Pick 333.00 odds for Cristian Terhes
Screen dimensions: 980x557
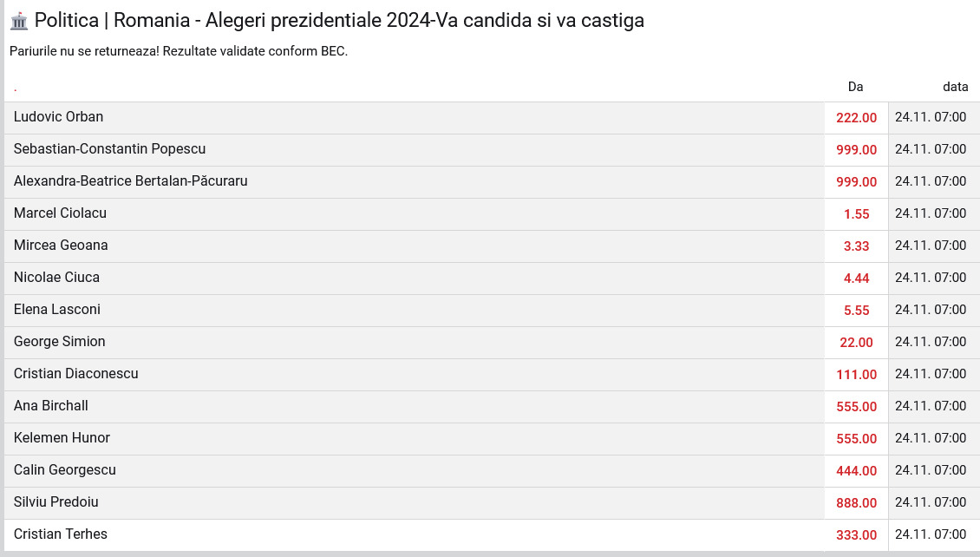click(856, 535)
